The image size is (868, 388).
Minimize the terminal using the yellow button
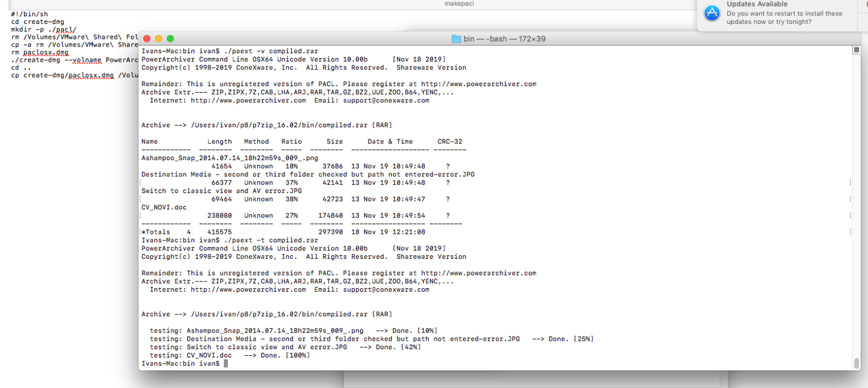[x=159, y=39]
